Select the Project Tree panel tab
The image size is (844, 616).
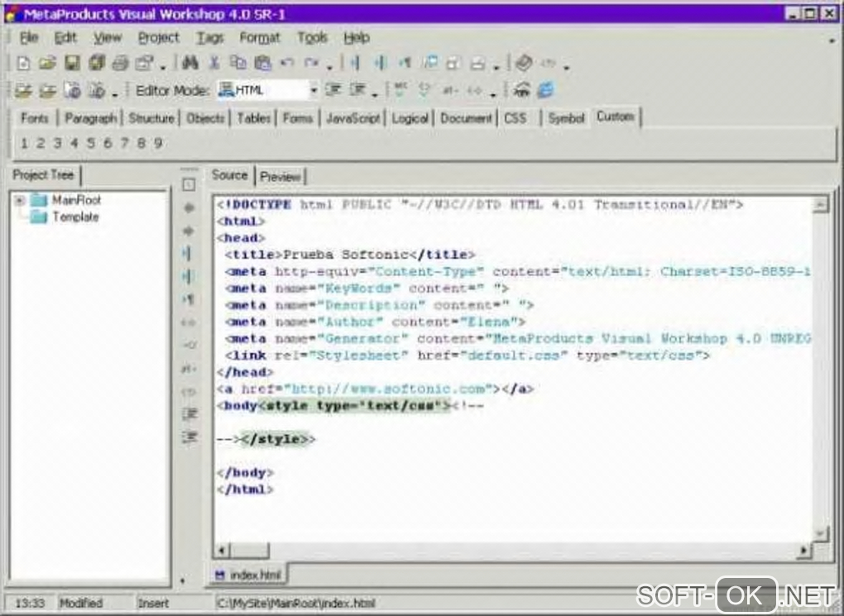(43, 174)
